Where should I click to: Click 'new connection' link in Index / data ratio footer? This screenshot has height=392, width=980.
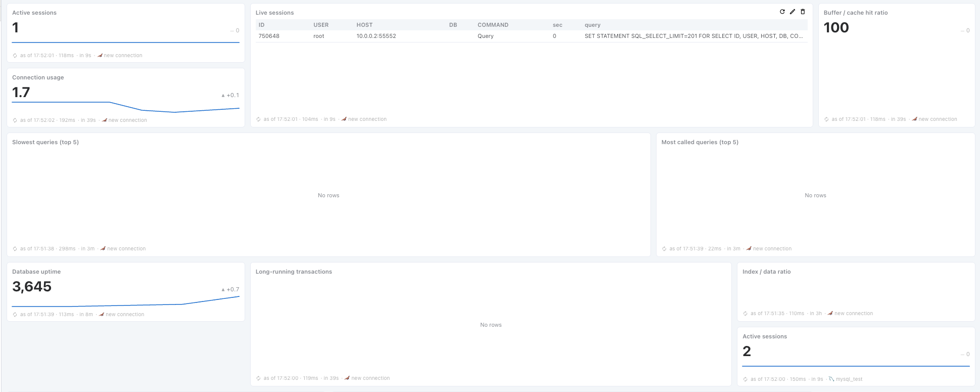(x=854, y=314)
